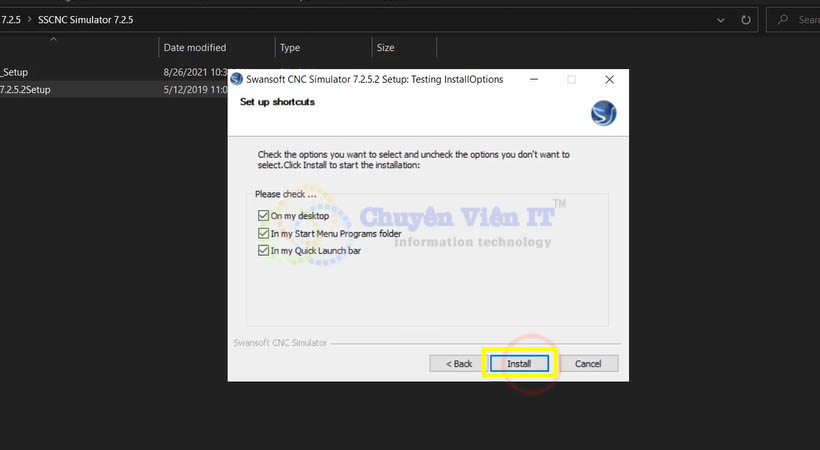Sort files by Date modified column

tap(195, 47)
